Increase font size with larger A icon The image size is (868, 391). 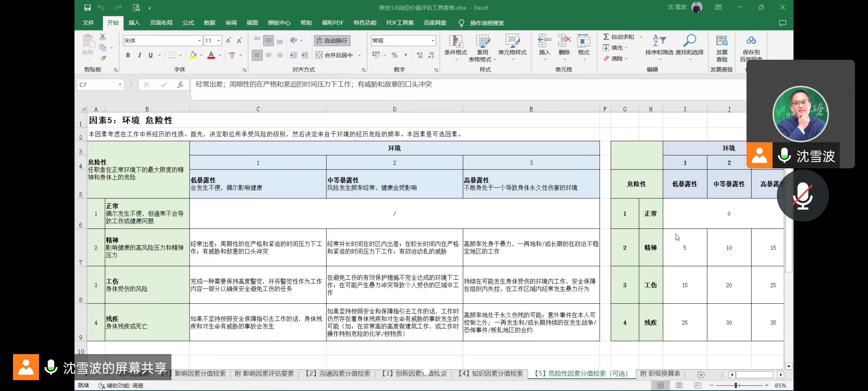pyautogui.click(x=228, y=41)
